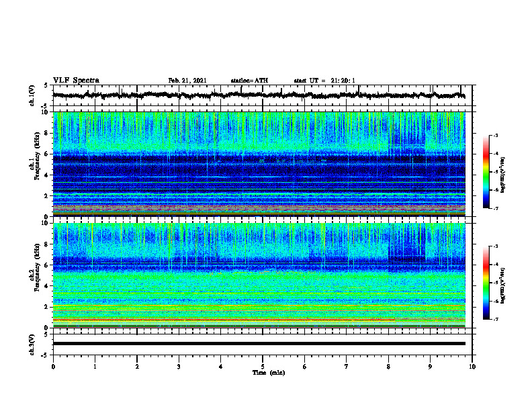Click the ch.1 spectrogram color scale bar

pyautogui.click(x=486, y=172)
